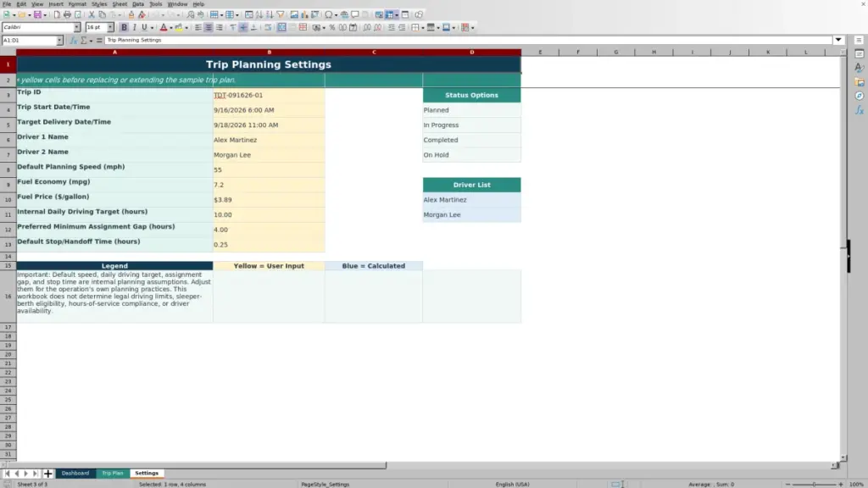Open the sidebar Gallery panel icon
Viewport: 868px width, 488px height.
(x=860, y=82)
